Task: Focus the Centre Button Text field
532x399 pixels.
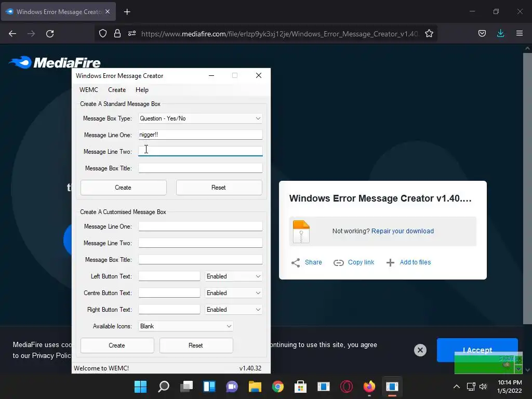Action: pos(169,293)
